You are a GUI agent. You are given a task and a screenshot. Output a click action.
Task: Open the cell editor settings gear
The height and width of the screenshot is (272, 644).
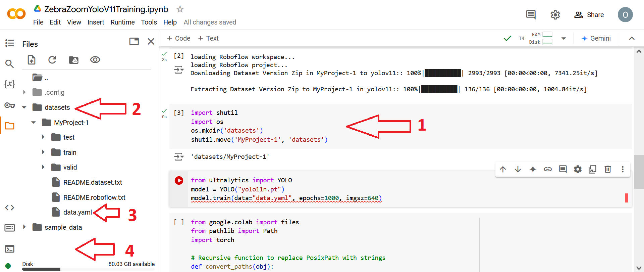(578, 169)
